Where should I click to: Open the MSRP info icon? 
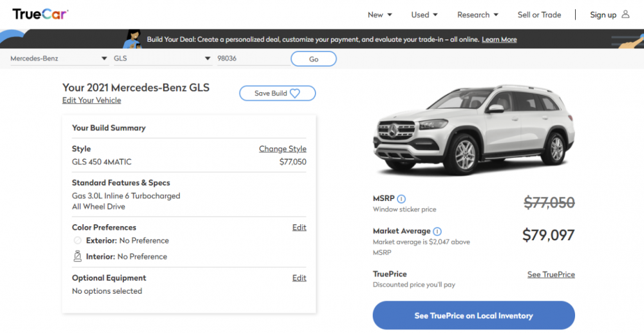(401, 199)
